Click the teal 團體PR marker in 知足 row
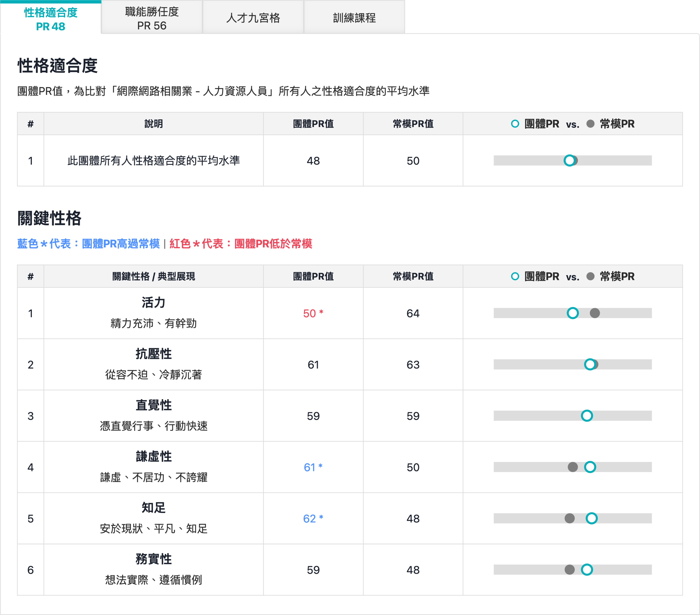 pos(592,518)
